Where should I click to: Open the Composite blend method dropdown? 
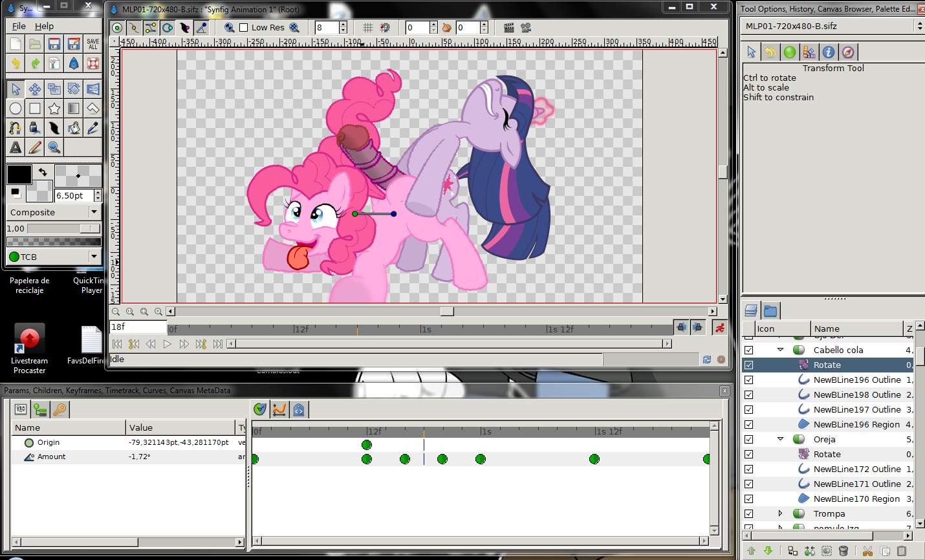pyautogui.click(x=54, y=212)
